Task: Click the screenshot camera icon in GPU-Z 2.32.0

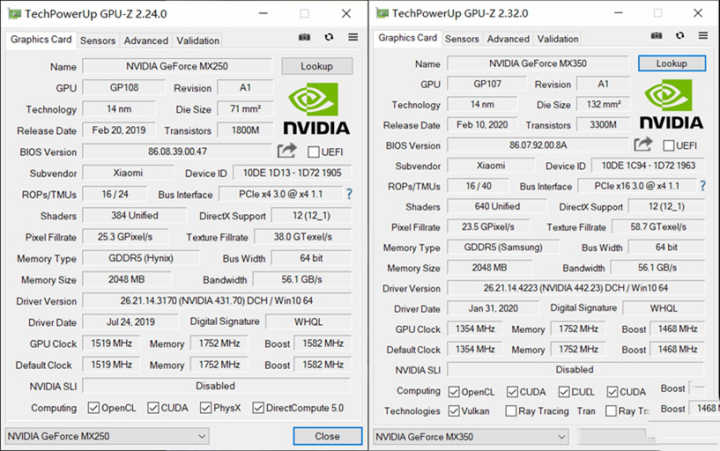Action: (x=656, y=35)
